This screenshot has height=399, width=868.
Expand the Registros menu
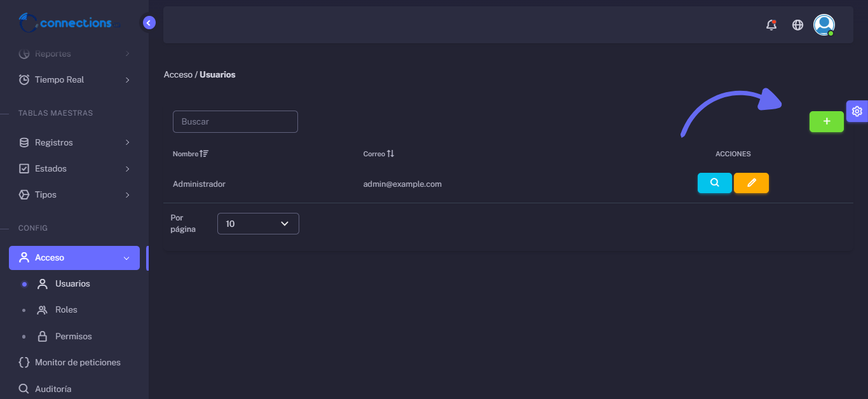pos(74,142)
